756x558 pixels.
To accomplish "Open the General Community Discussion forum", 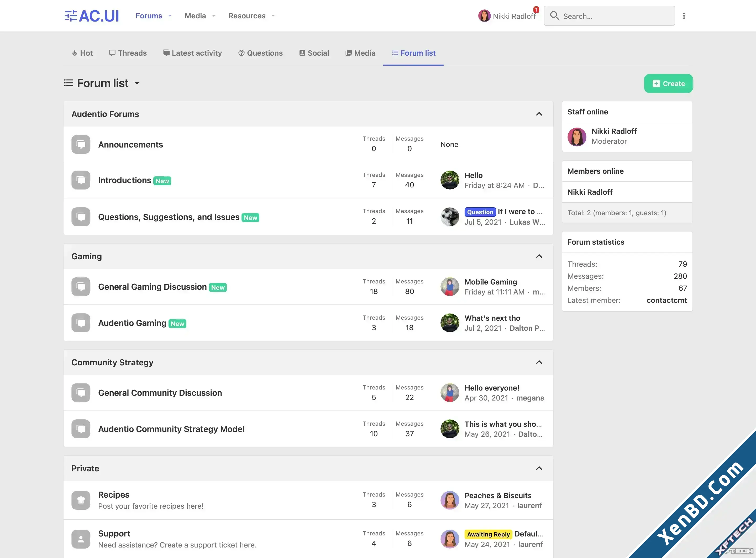I will point(160,393).
